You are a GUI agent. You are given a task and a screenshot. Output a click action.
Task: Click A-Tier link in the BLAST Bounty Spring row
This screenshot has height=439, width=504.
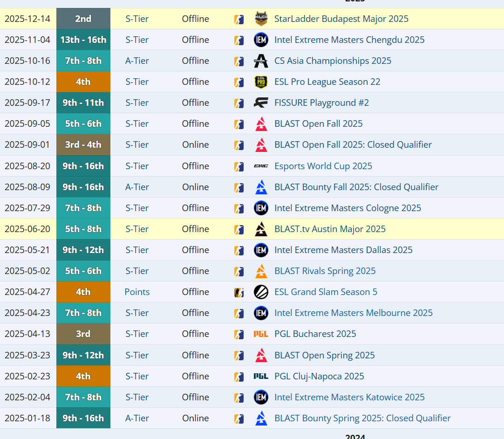137,418
